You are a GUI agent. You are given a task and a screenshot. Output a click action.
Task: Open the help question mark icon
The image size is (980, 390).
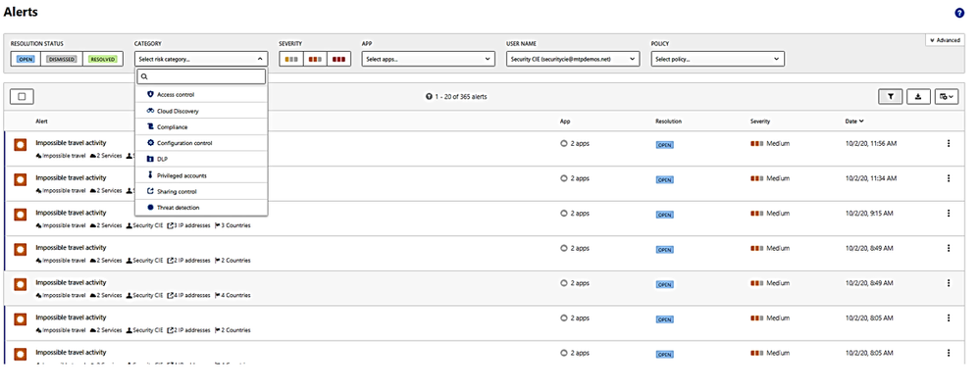959,13
